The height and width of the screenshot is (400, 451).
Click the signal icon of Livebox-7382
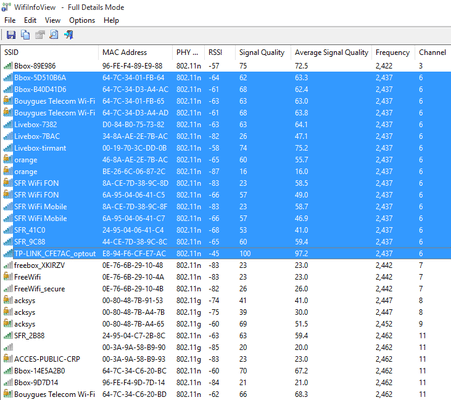8,125
